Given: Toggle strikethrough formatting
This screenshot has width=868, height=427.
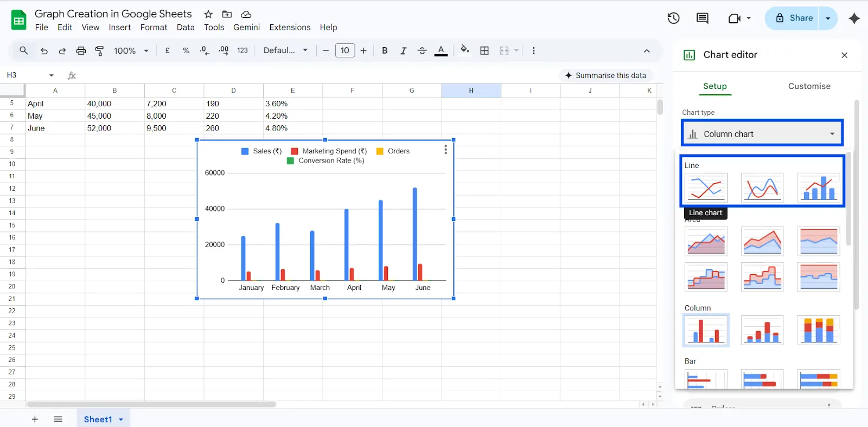Looking at the screenshot, I should [x=422, y=50].
